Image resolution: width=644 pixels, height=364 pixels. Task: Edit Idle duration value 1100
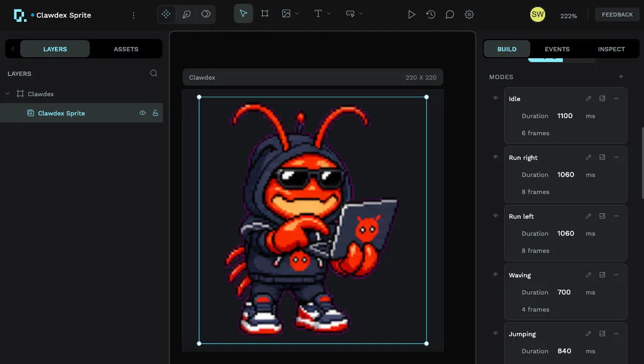click(x=565, y=116)
